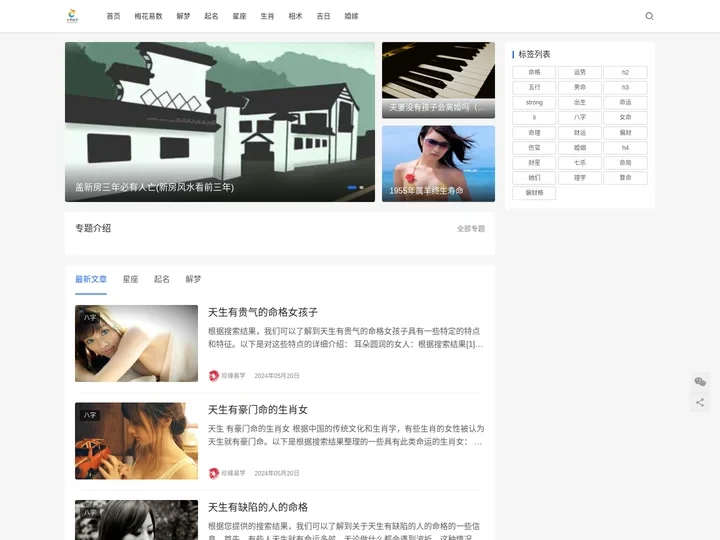The height and width of the screenshot is (540, 720).
Task: Click tag 偏财 in tag list
Action: tap(625, 133)
